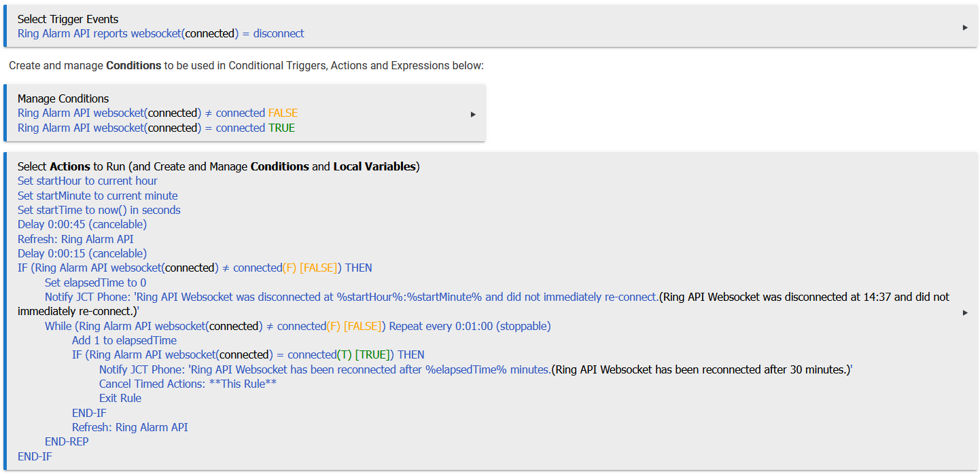The width and height of the screenshot is (980, 474).
Task: Click the 'Manage Conditions' heading
Action: click(x=63, y=98)
